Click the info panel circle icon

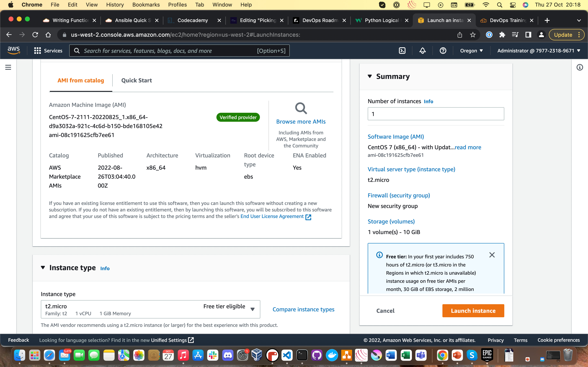tap(579, 67)
